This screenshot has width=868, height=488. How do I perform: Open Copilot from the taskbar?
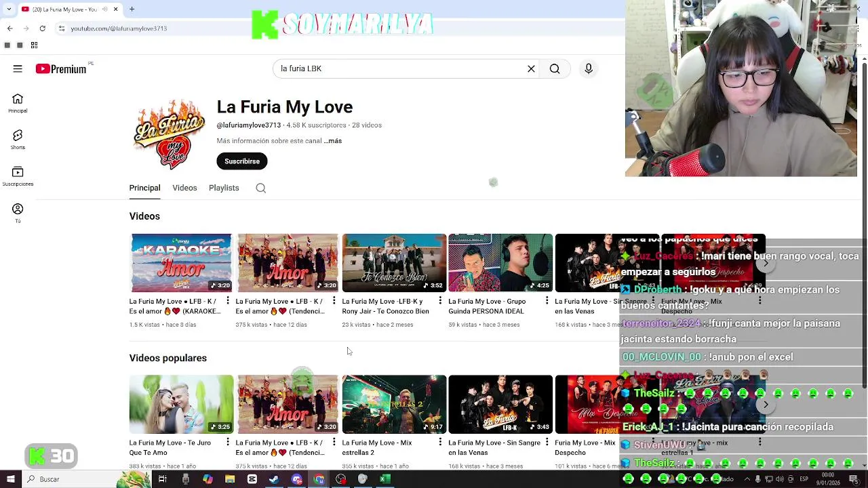tap(208, 479)
